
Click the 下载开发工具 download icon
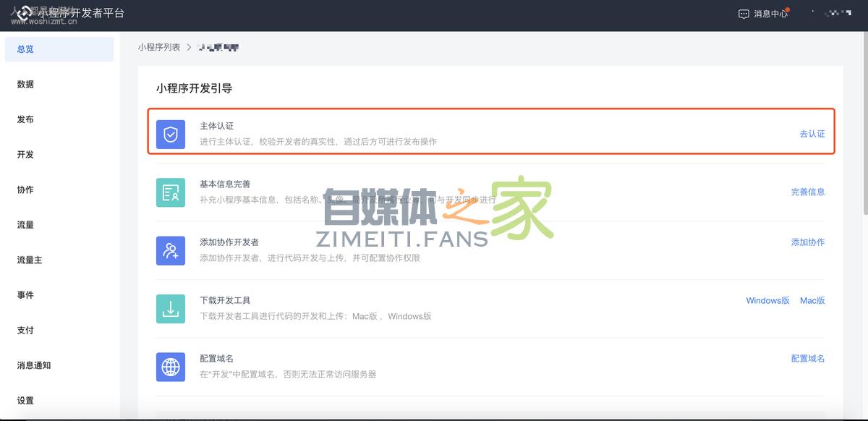pos(170,308)
